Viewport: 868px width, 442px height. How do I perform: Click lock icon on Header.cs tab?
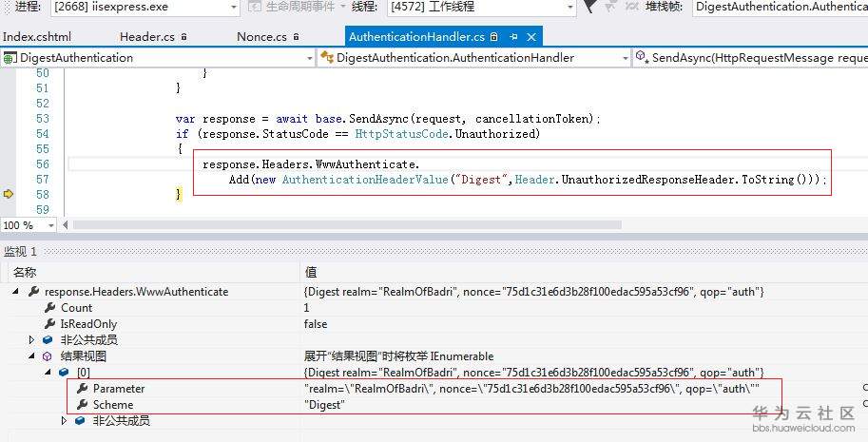click(183, 37)
